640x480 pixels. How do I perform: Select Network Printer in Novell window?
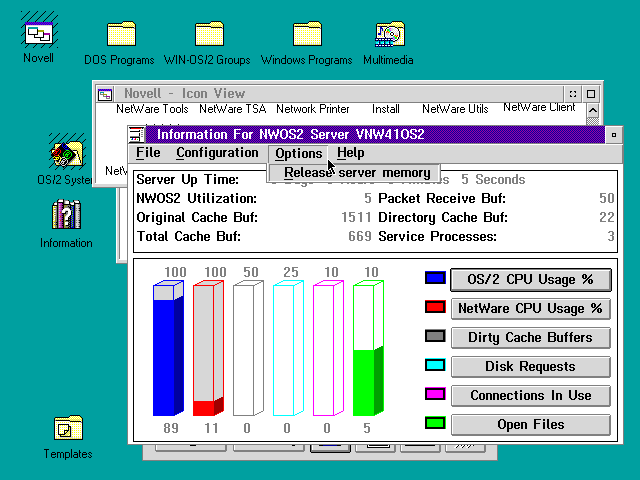coord(313,109)
